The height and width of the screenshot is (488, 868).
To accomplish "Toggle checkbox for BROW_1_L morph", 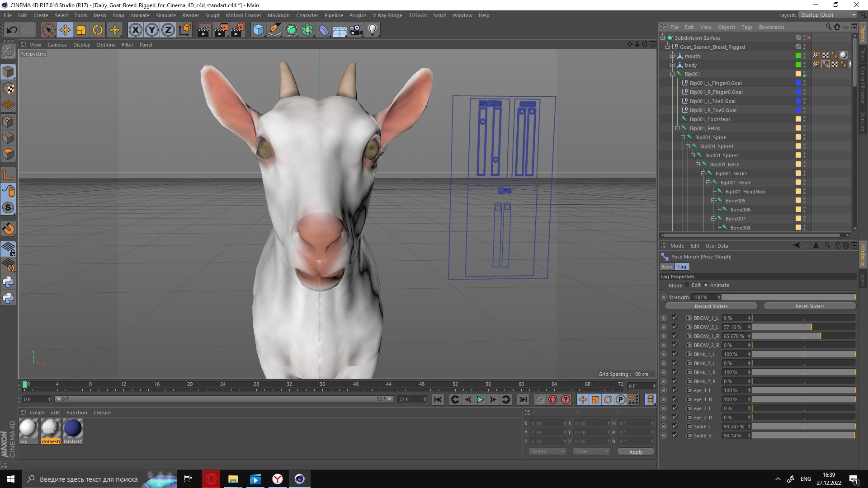I will (675, 318).
